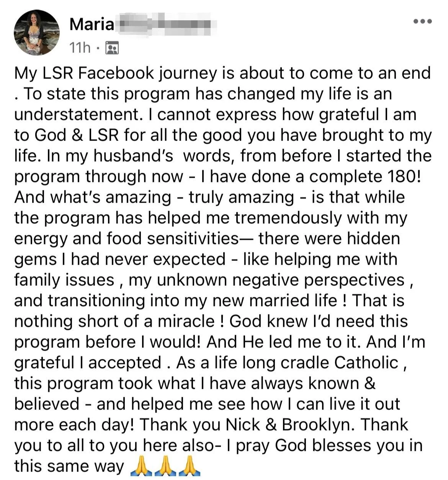
Task: Click the words 'LSR Facebook journey'
Action: click(130, 73)
